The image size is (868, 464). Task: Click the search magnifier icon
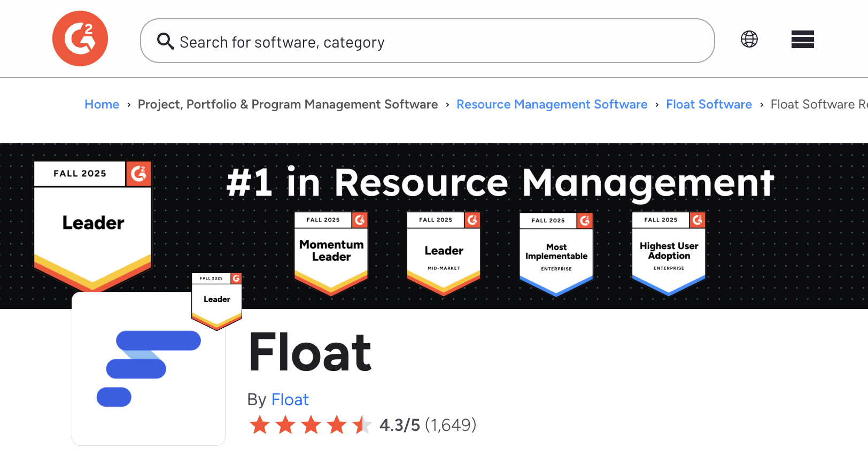coord(165,41)
